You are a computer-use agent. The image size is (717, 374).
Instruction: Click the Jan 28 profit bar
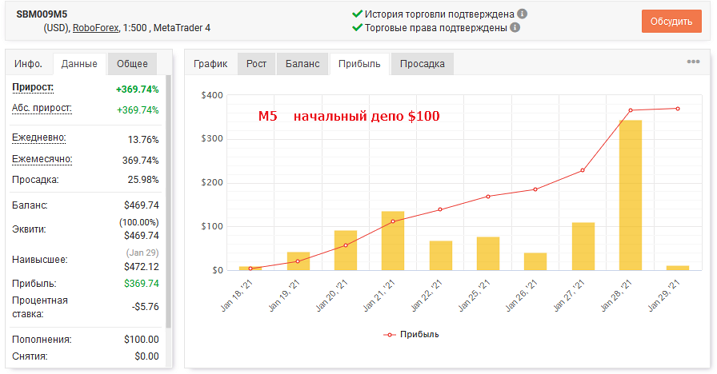click(x=630, y=195)
